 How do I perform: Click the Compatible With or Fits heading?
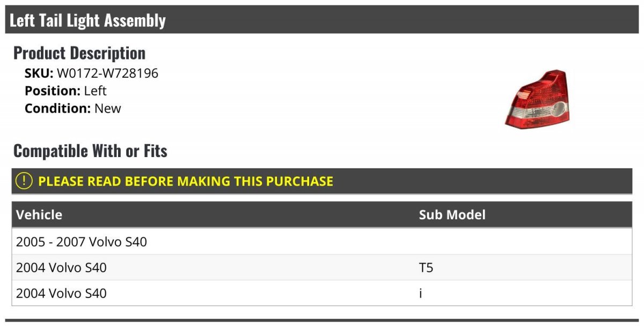pos(90,151)
